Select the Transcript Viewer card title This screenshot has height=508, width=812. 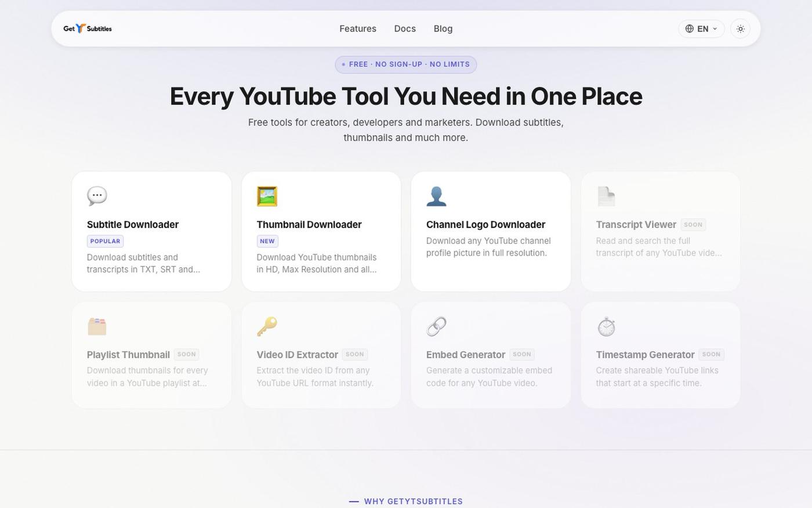coord(636,225)
